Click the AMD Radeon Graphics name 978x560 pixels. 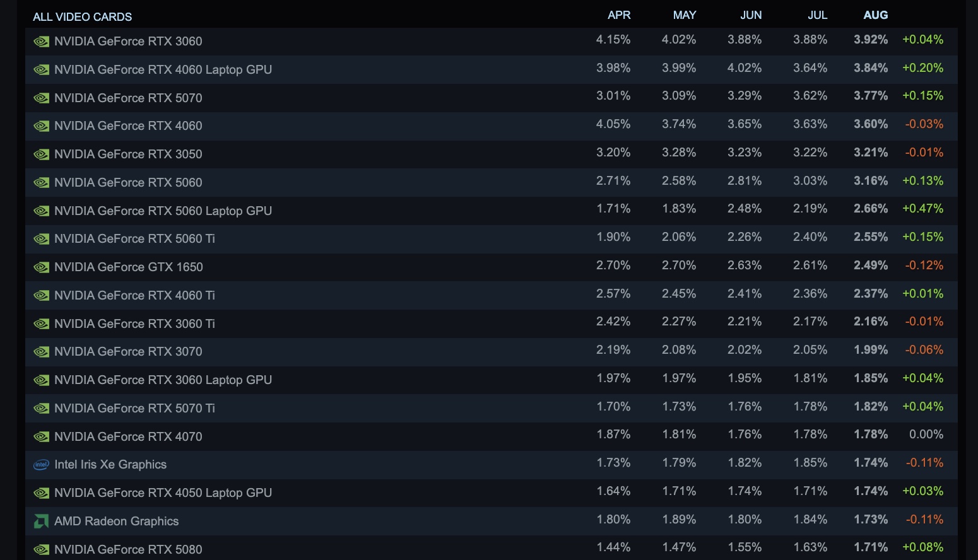click(x=117, y=522)
